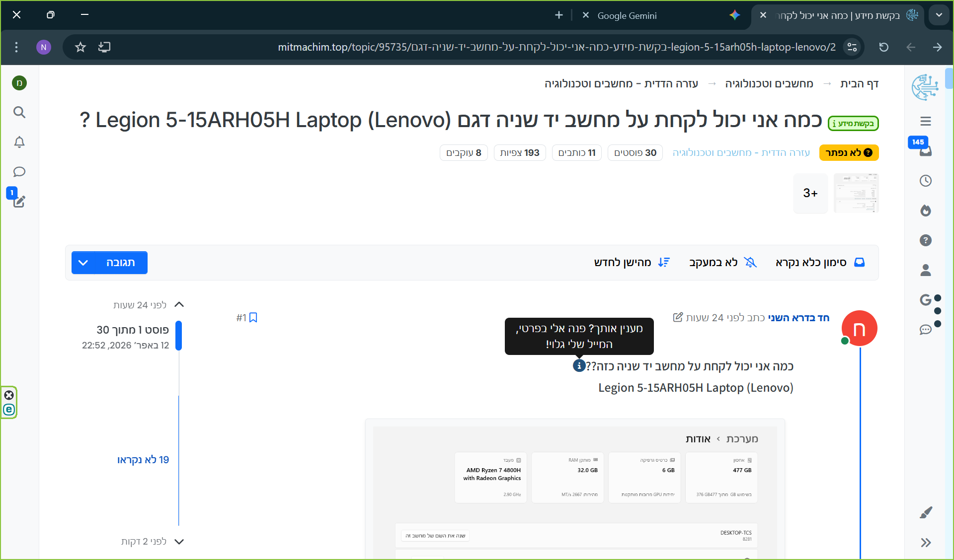Toggle watching off via לא במעקב

tap(722, 262)
